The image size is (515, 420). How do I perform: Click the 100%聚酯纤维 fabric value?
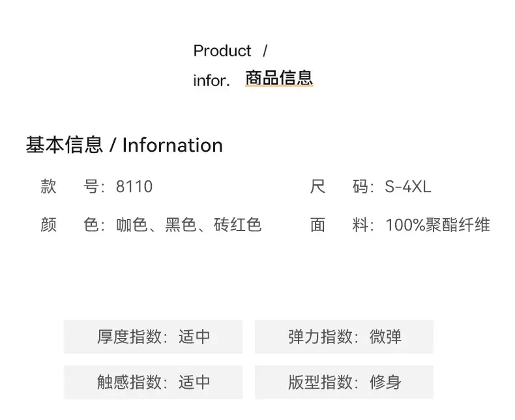click(437, 225)
